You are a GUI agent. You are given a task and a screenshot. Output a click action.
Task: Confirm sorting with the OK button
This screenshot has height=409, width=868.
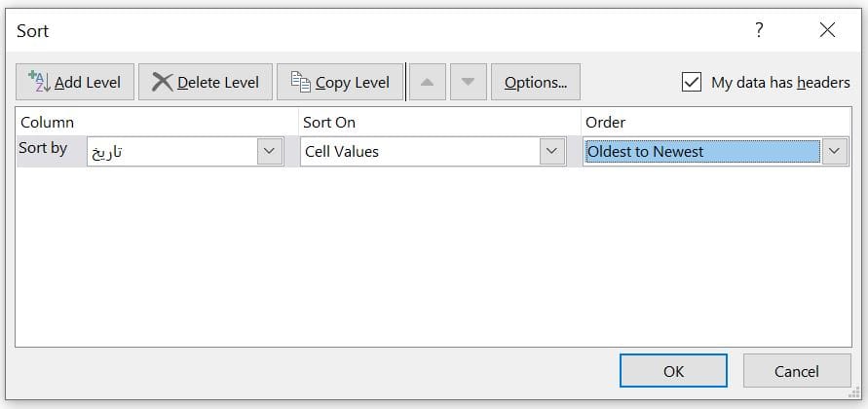673,371
